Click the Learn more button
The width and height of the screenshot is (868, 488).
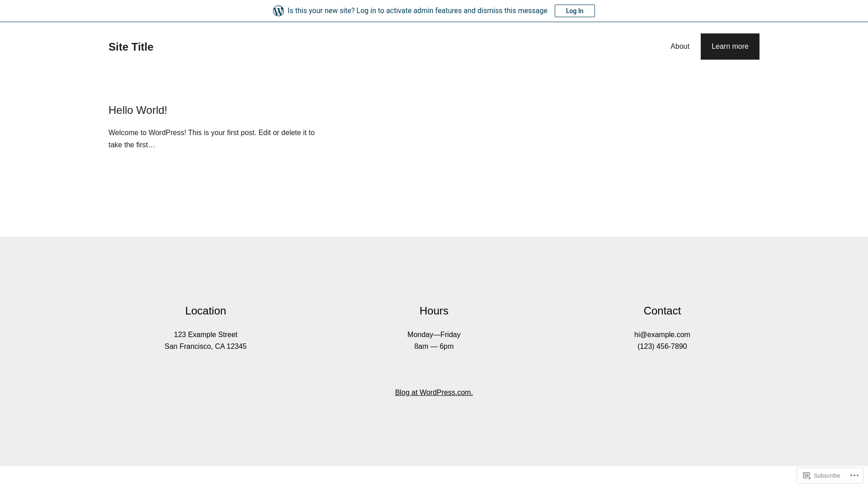tap(730, 47)
